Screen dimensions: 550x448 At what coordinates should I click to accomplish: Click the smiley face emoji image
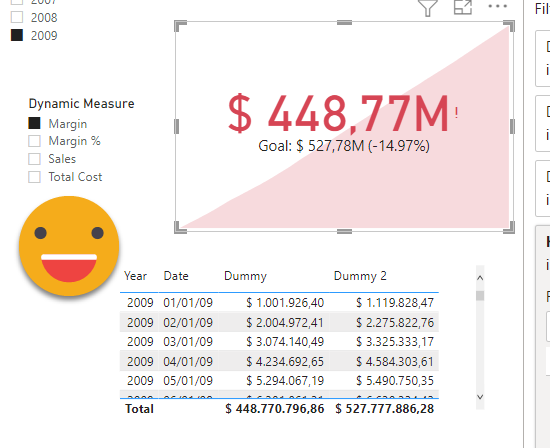(69, 246)
